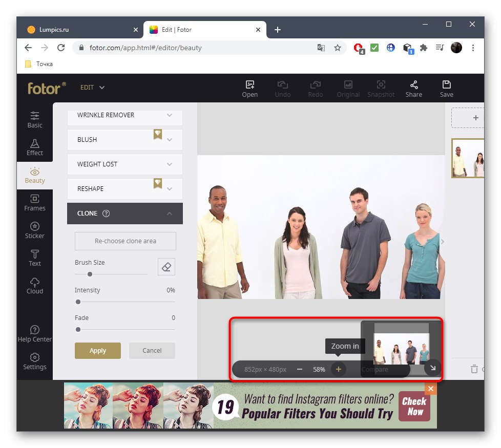Reload the page
Screen dimensions: 501x448
[x=61, y=48]
